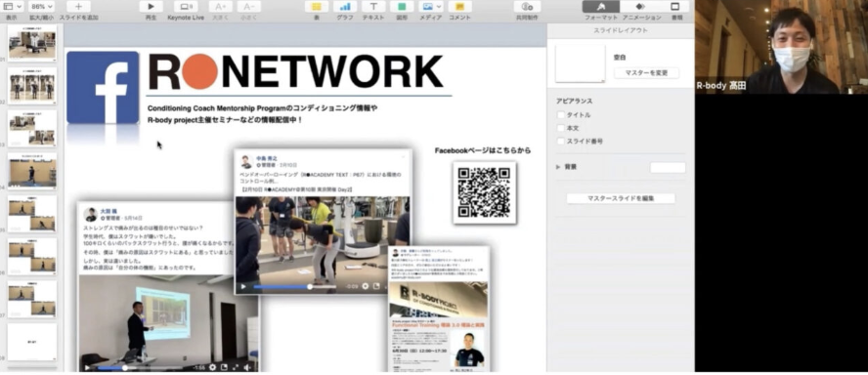Select slide 1 thumbnail in navigator
868x375 pixels.
[x=32, y=43]
